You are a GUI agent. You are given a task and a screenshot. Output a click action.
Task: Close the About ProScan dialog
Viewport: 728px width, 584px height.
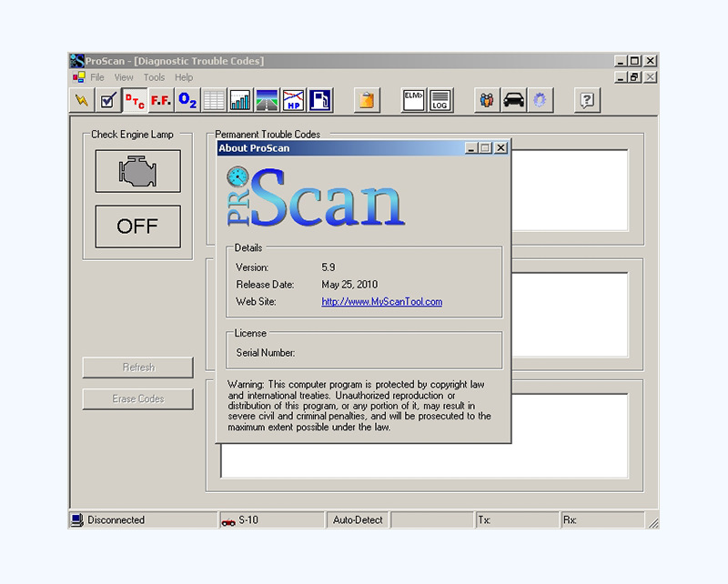pyautogui.click(x=500, y=148)
